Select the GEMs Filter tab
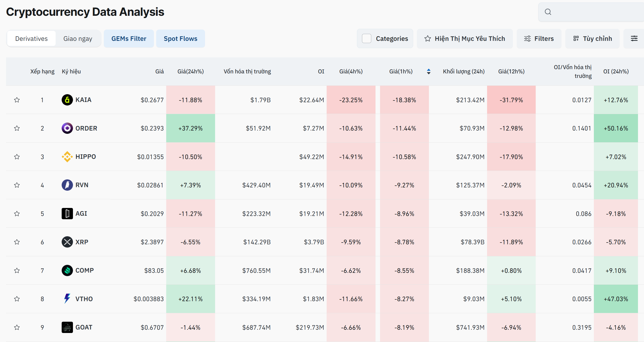The height and width of the screenshot is (342, 644). click(129, 38)
